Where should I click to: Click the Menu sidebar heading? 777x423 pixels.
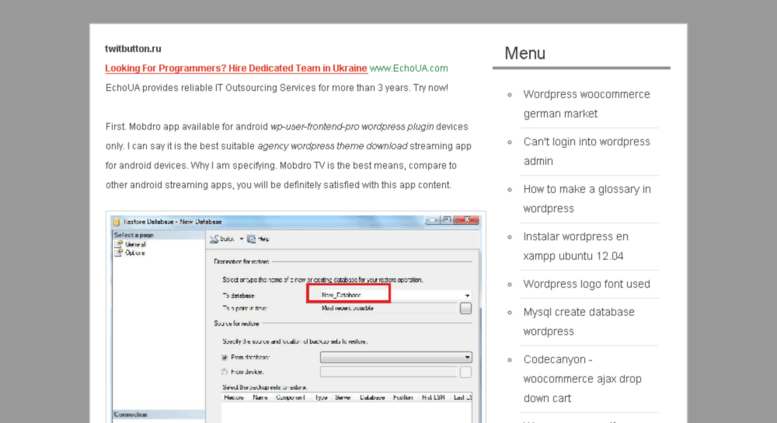click(525, 53)
